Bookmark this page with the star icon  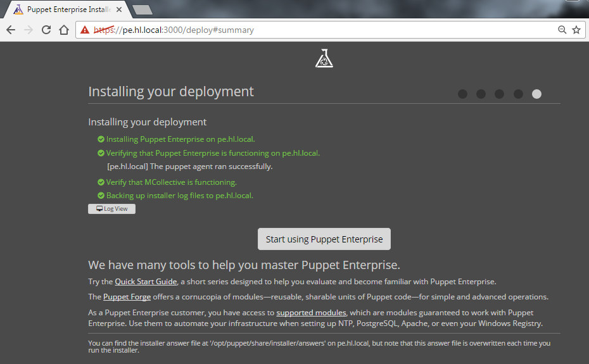pyautogui.click(x=576, y=30)
